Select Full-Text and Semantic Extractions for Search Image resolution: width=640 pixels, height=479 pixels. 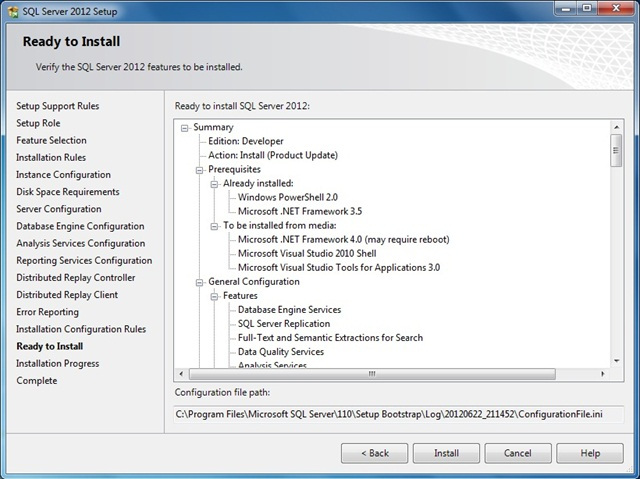point(331,338)
